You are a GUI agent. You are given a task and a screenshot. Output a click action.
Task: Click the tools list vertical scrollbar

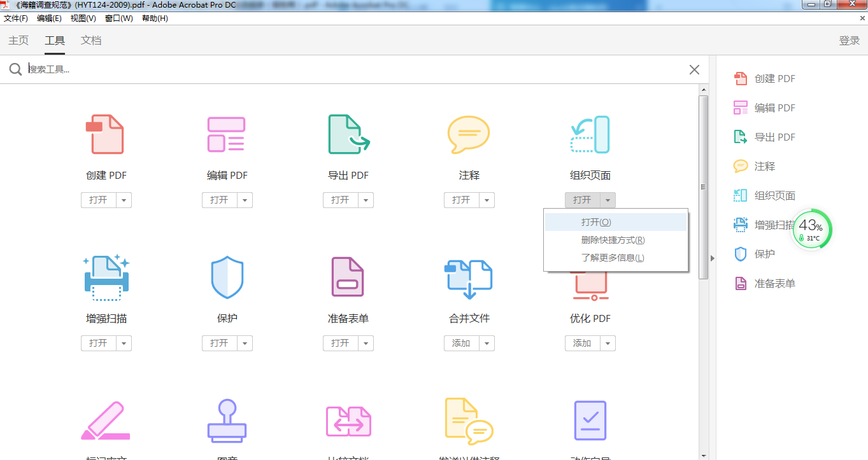(704, 187)
